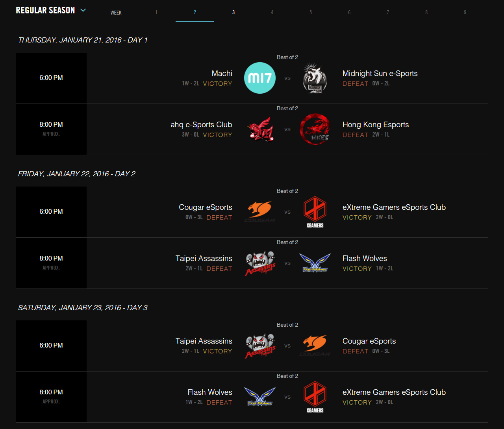Click Midnight Sun's 0W - 2L record
The height and width of the screenshot is (429, 504).
(381, 83)
